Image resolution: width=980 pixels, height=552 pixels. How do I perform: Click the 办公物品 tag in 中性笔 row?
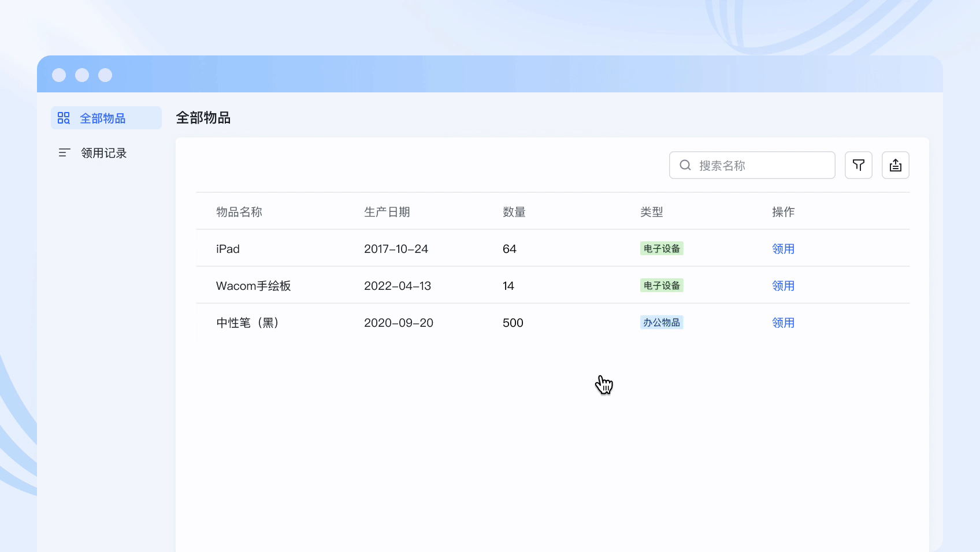[662, 322]
